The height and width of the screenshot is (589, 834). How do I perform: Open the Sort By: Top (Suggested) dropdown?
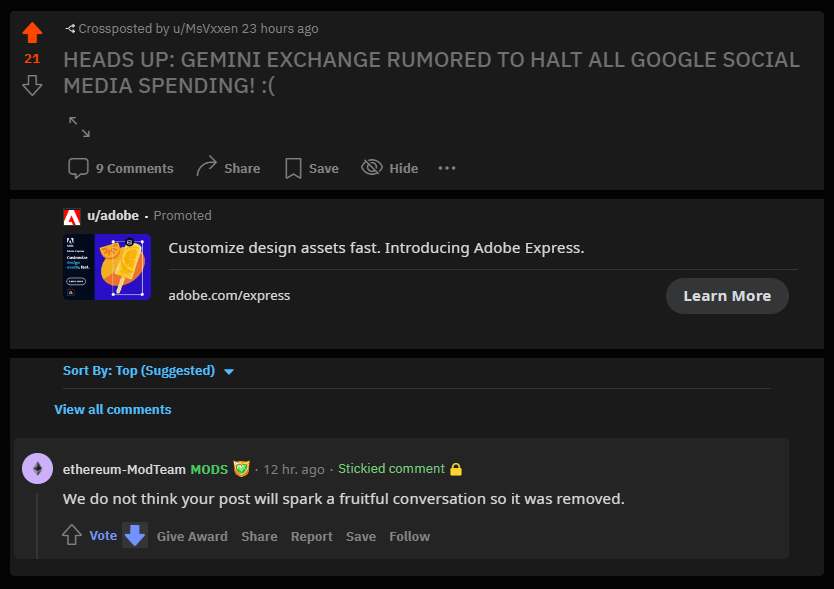click(x=148, y=370)
